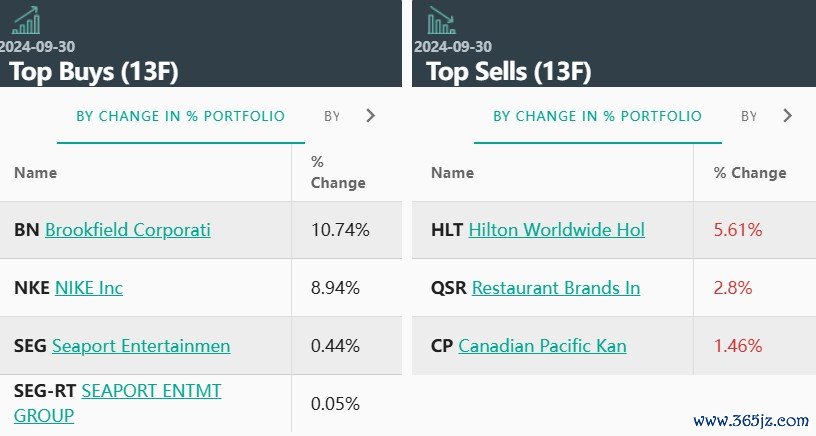Select BY CHANGE IN % PORTFOLIO tab under Top Buys

pos(181,116)
